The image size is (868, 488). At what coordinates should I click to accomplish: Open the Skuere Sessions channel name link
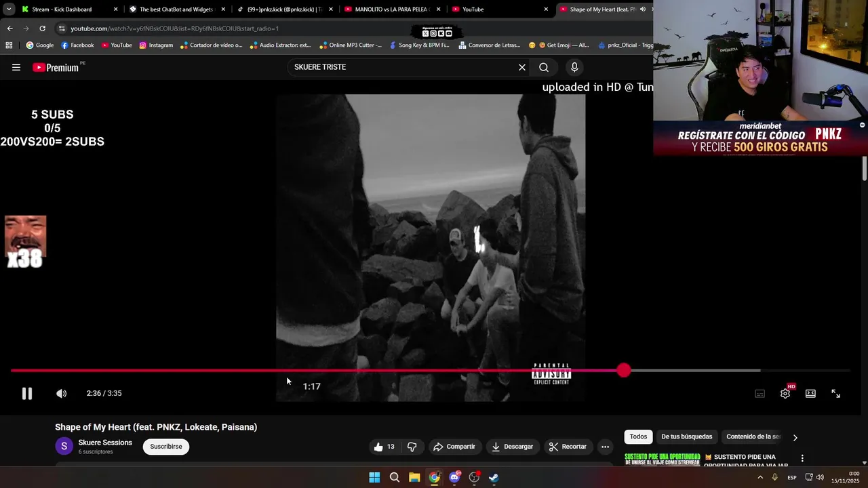tap(105, 443)
